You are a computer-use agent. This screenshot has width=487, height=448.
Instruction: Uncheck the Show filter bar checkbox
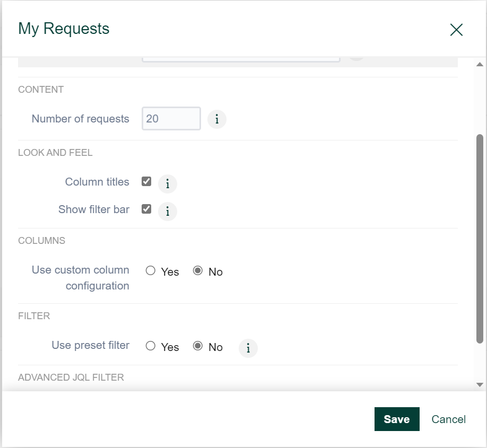(x=146, y=209)
